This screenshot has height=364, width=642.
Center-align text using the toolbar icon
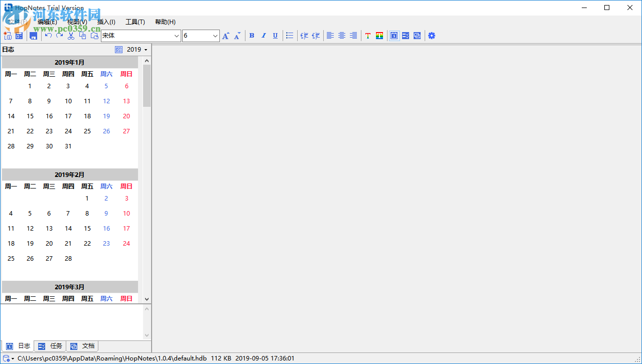[x=342, y=36]
